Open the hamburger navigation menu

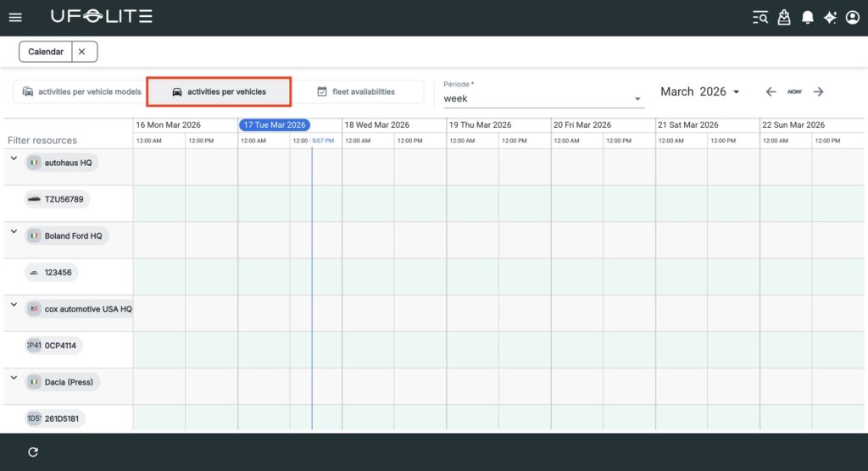(15, 17)
